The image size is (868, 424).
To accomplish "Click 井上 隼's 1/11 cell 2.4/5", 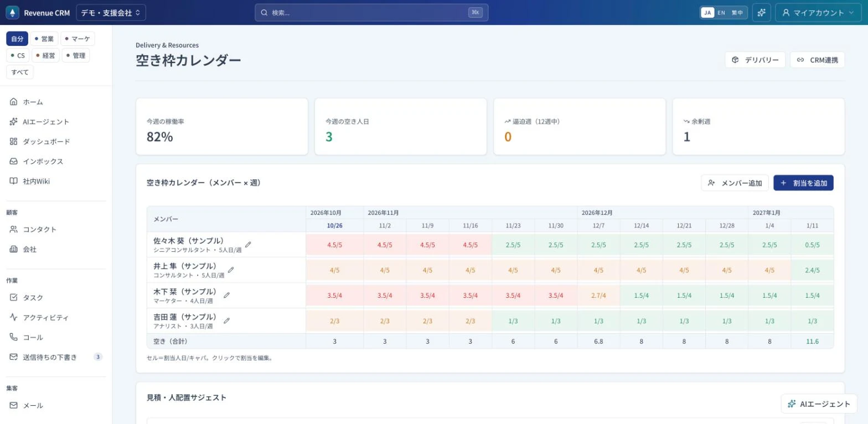I will click(812, 270).
